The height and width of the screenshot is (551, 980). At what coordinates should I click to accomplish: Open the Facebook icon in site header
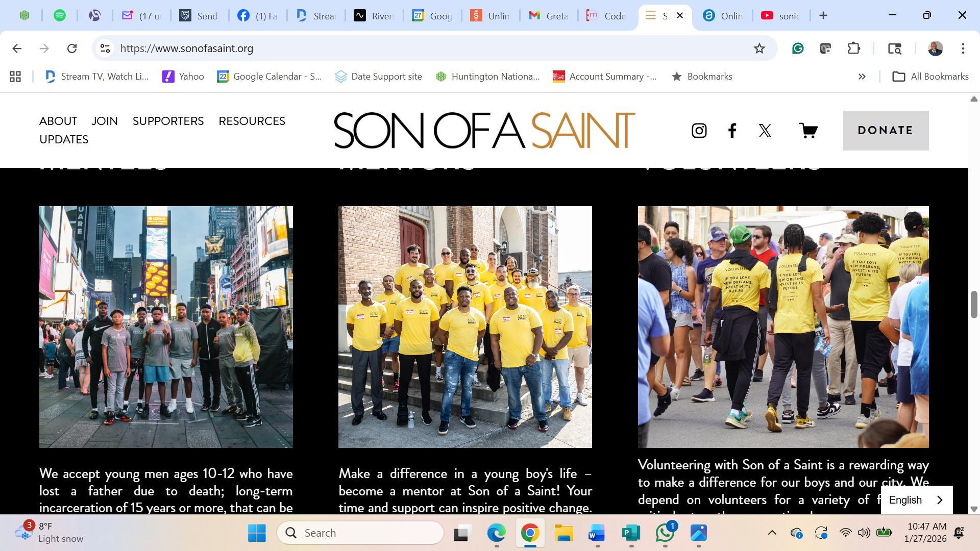pos(732,131)
